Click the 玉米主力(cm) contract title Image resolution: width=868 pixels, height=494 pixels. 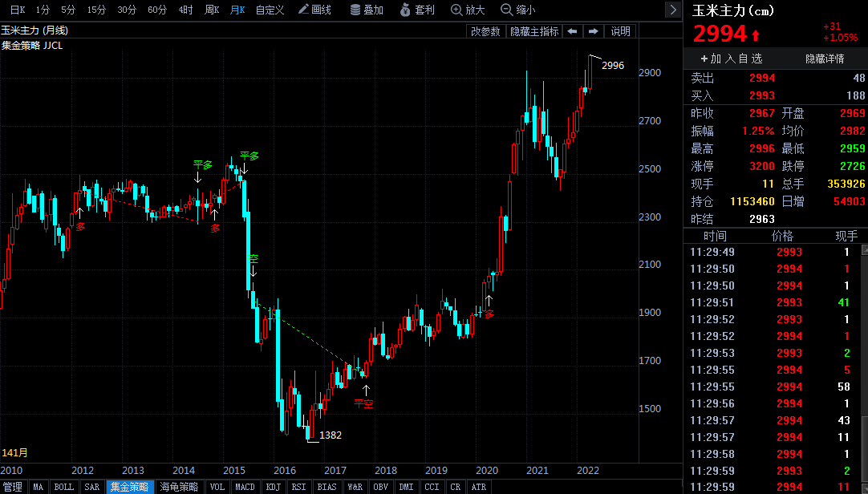pyautogui.click(x=733, y=10)
